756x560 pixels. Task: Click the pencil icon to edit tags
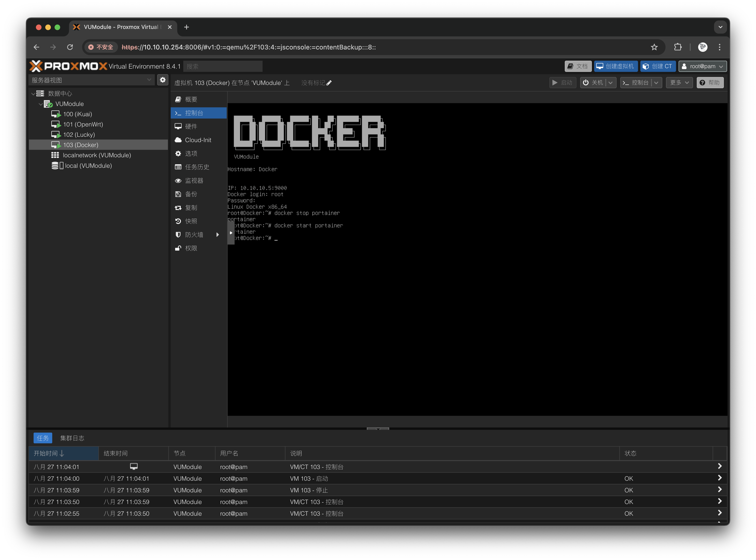point(329,83)
